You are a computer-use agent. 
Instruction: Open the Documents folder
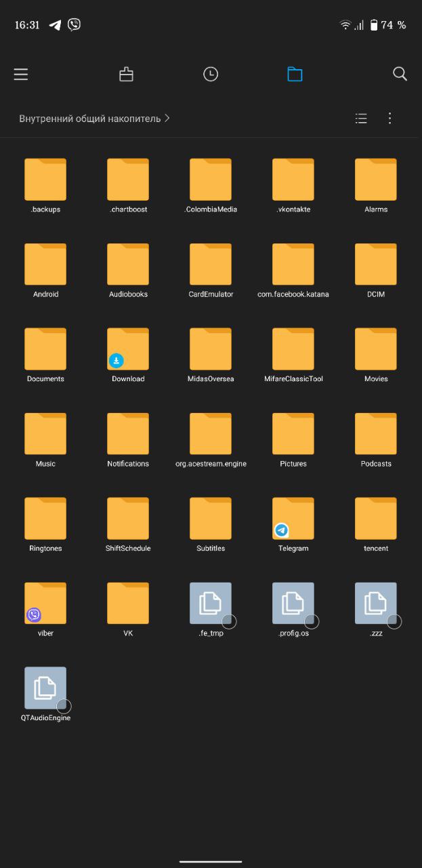pos(45,349)
